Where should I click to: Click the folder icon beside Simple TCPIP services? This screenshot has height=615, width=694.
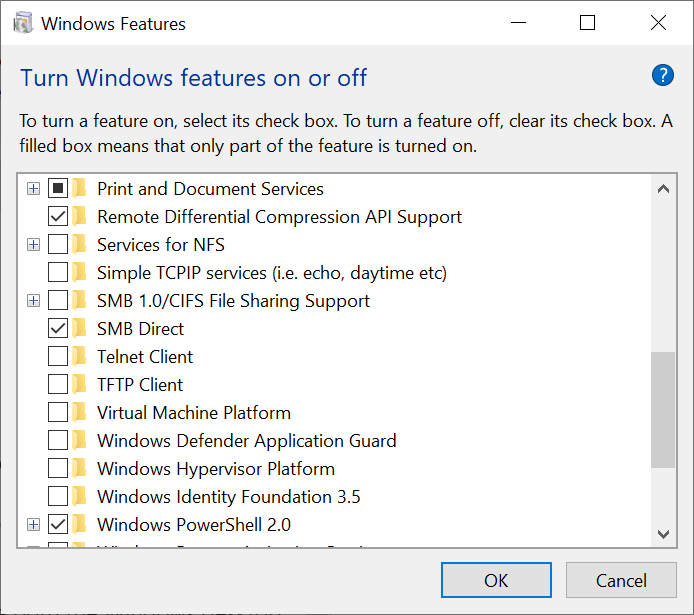coord(79,273)
